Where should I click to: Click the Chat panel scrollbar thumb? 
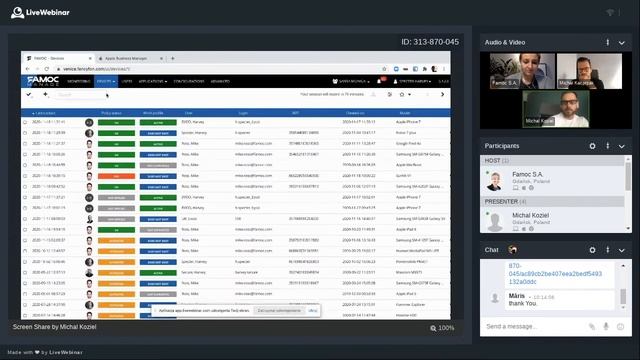623,296
